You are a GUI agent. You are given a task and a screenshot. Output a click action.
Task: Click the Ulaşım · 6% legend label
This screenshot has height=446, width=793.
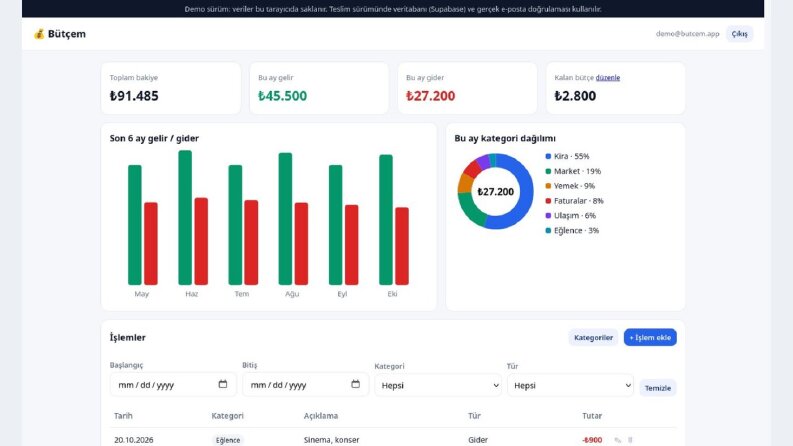575,215
